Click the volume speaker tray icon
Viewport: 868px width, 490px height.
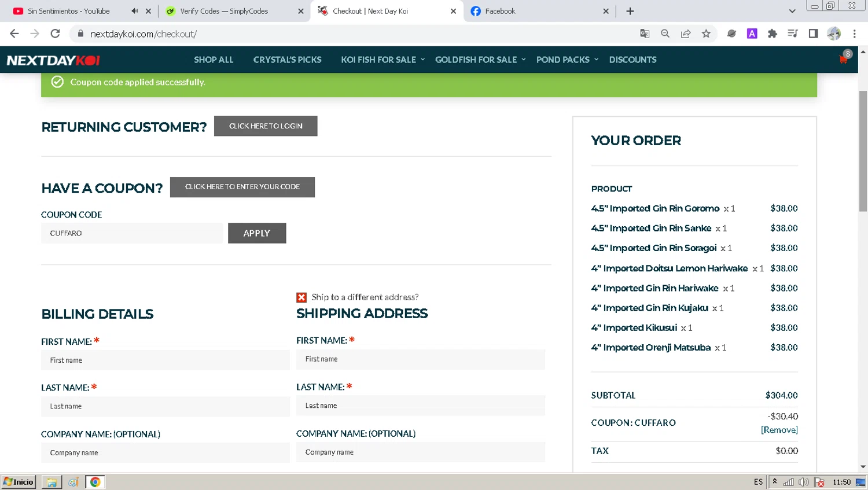804,482
